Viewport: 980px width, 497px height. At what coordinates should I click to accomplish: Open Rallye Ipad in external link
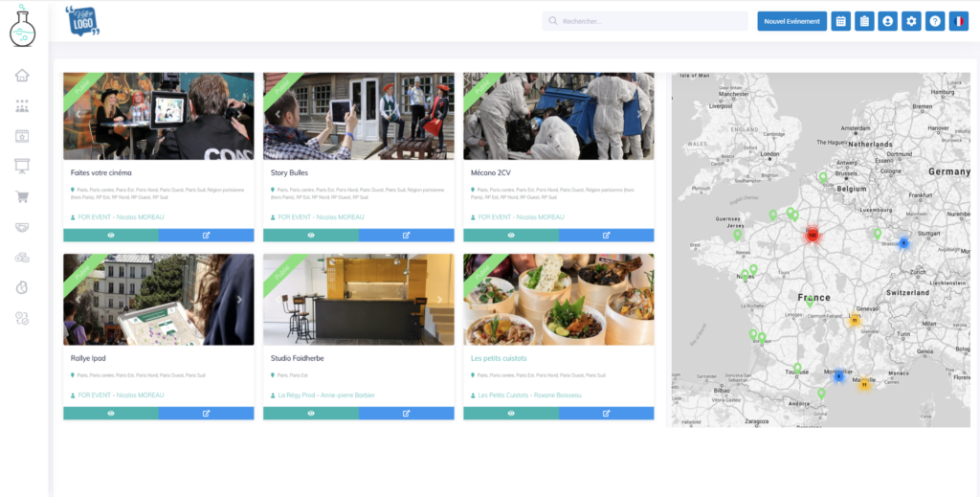click(x=207, y=414)
